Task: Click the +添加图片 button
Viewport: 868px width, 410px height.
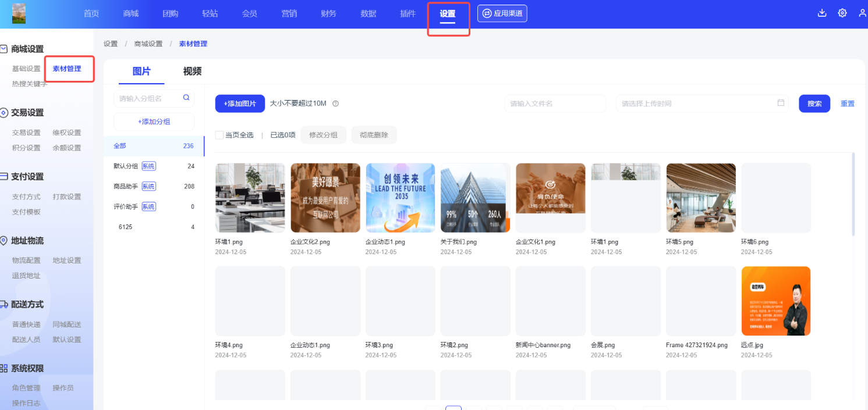Action: tap(240, 104)
